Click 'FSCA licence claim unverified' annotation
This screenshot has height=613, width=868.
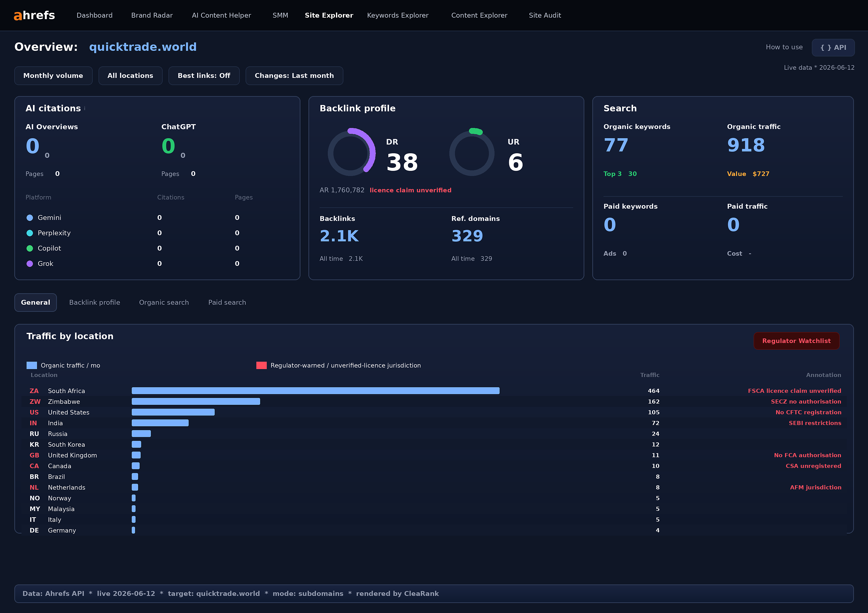[794, 391]
